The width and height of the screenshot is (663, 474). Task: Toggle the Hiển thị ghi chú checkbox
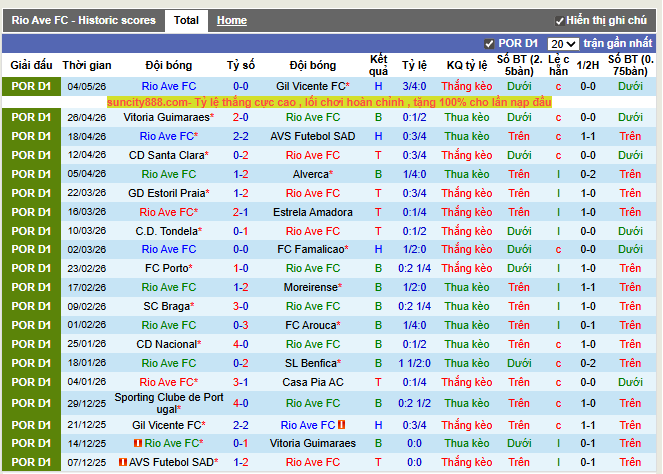559,21
